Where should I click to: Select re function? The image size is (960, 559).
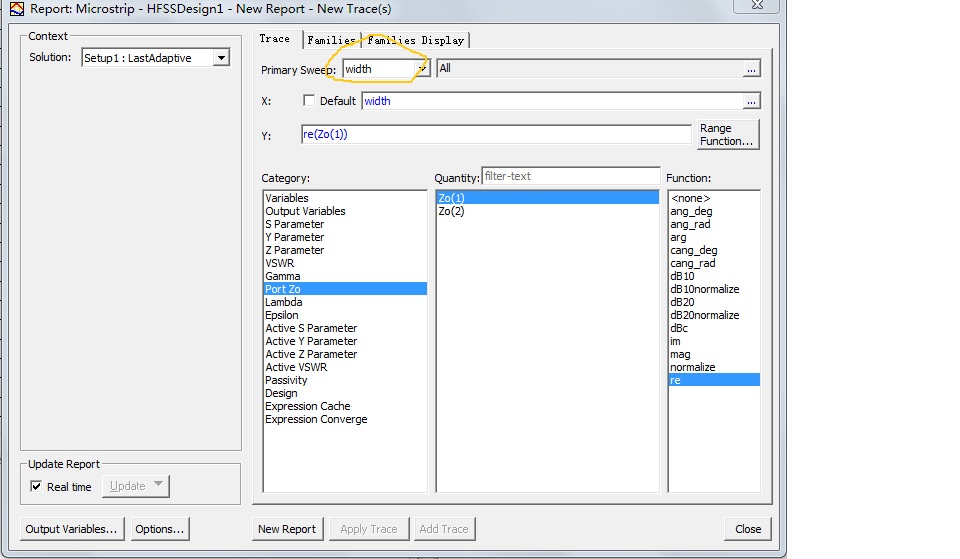(714, 380)
